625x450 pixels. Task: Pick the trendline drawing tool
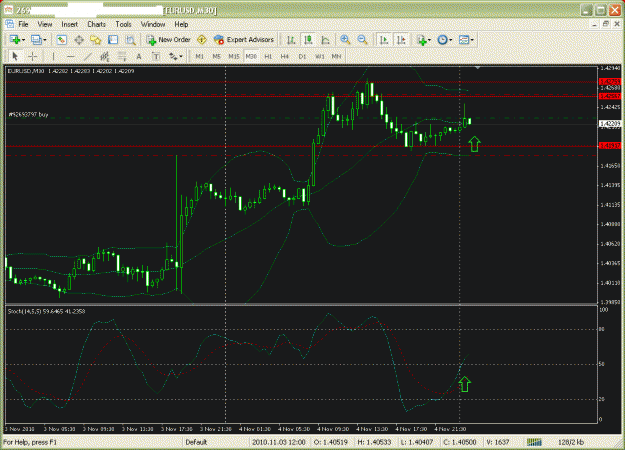[x=88, y=57]
